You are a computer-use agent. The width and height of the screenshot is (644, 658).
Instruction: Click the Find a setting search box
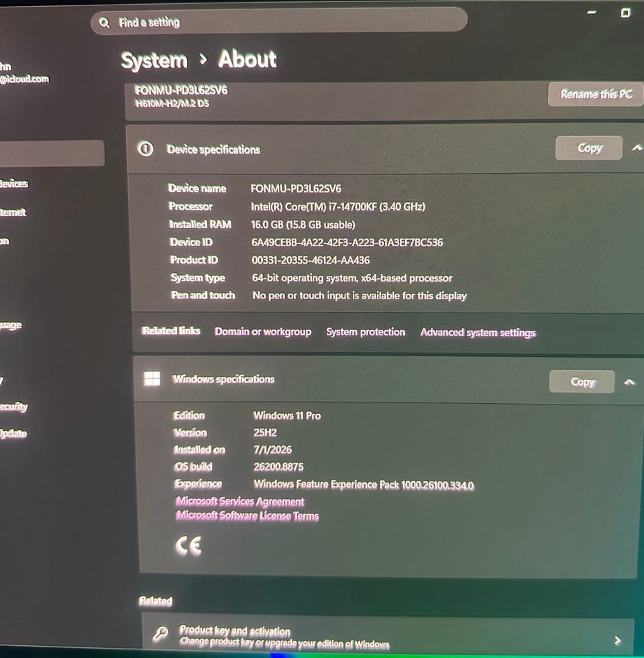pos(279,21)
